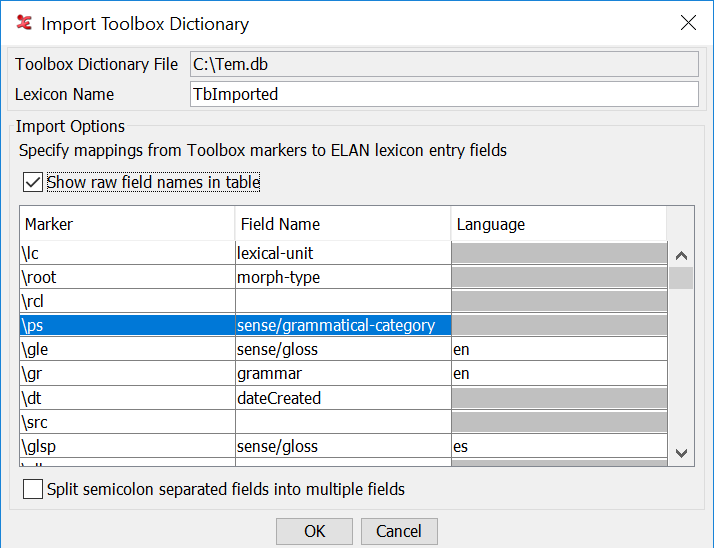The width and height of the screenshot is (714, 548).
Task: Open field name cell for \lc lexical-unit
Action: [x=342, y=253]
